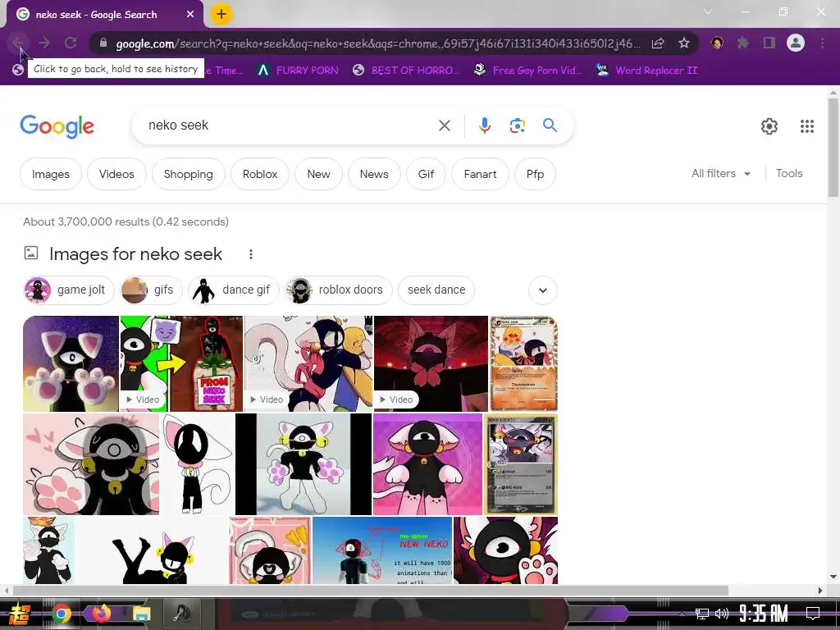Open the Tools option
The height and width of the screenshot is (630, 840).
pos(788,174)
